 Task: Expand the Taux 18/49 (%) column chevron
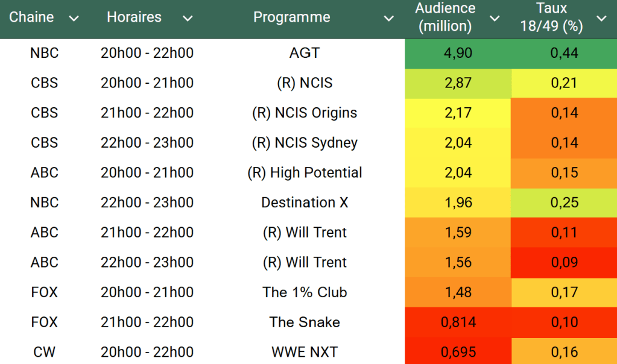601,19
